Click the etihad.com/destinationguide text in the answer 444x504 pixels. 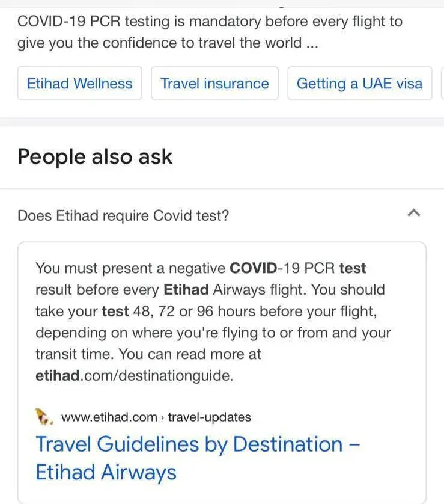(x=133, y=376)
